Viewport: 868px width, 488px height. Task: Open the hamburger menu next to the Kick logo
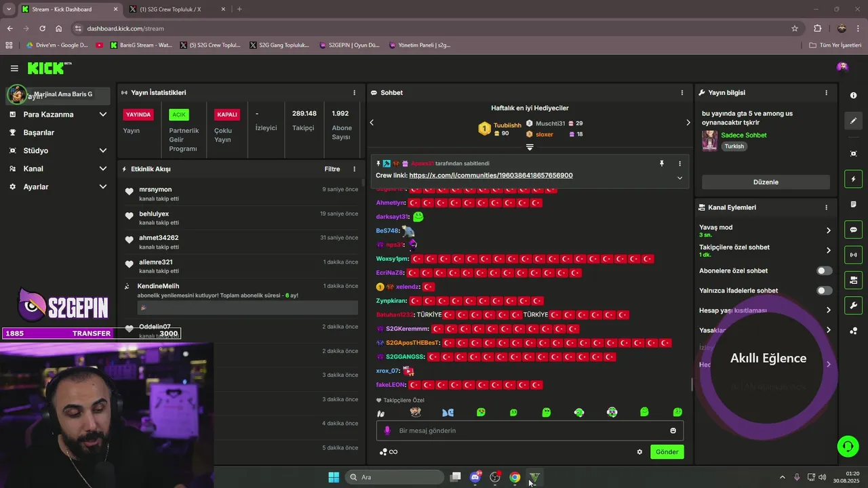(x=14, y=68)
